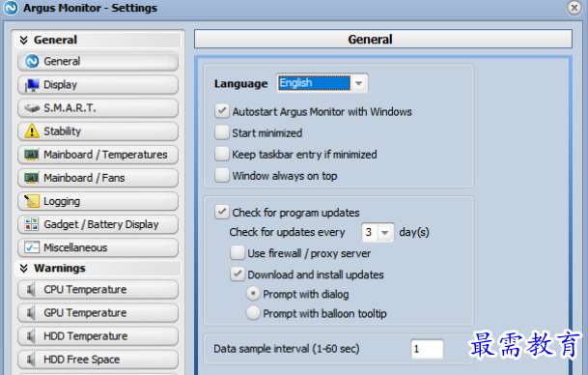The height and width of the screenshot is (375, 588).
Task: Click the Logging notepad icon
Action: 32,201
